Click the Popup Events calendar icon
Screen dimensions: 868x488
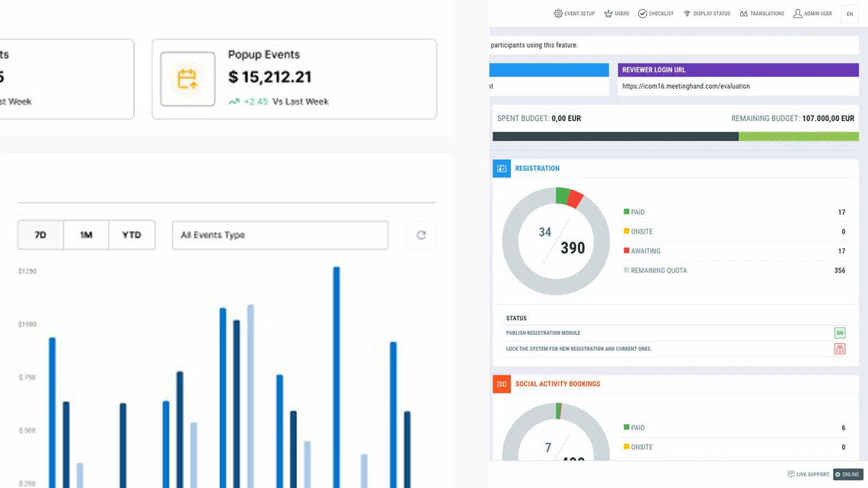(x=187, y=78)
